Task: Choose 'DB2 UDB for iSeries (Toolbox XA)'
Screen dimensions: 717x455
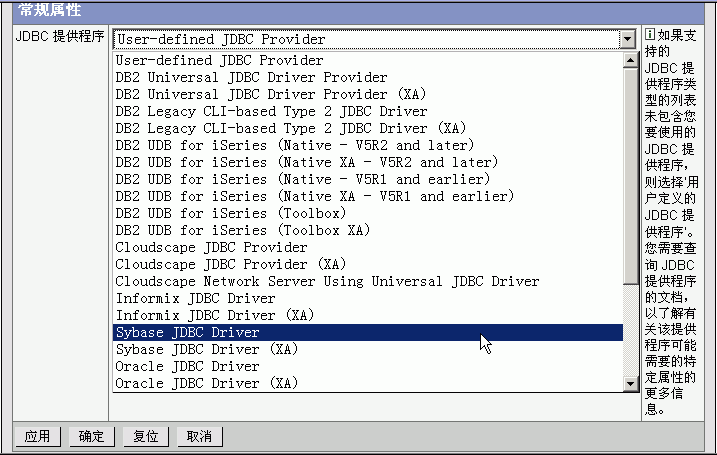Action: pyautogui.click(x=368, y=230)
